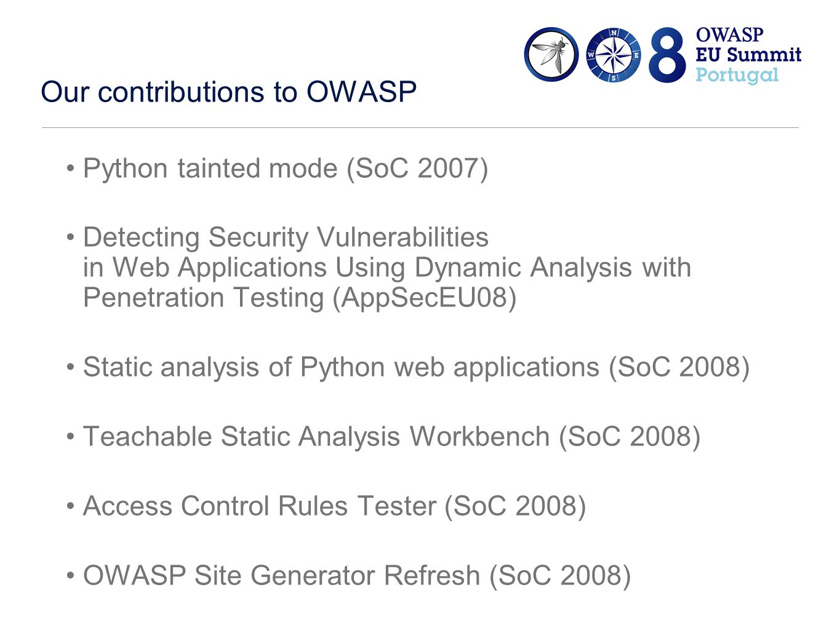Click the Static analysis of Python web applications bullet
Viewport: 840px width, 630px height.
click(x=416, y=367)
